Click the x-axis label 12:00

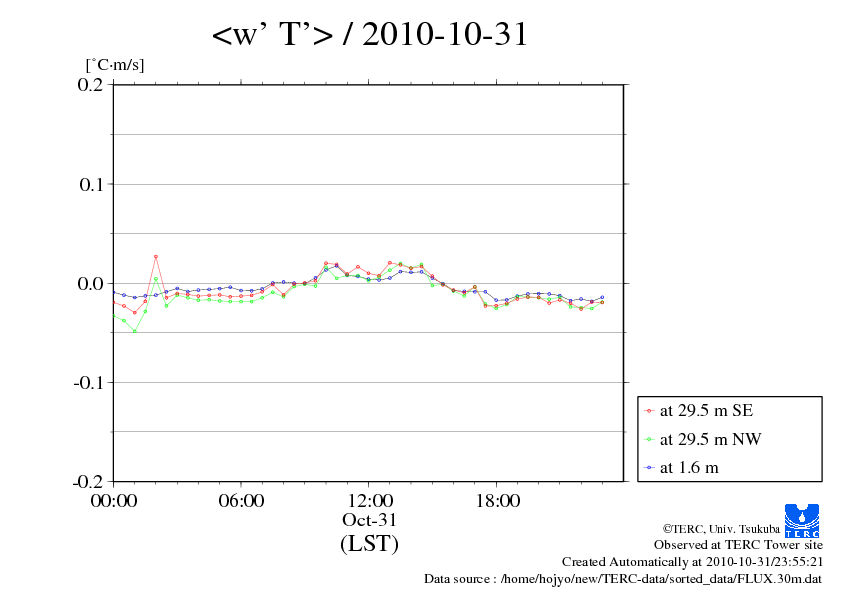(x=370, y=501)
